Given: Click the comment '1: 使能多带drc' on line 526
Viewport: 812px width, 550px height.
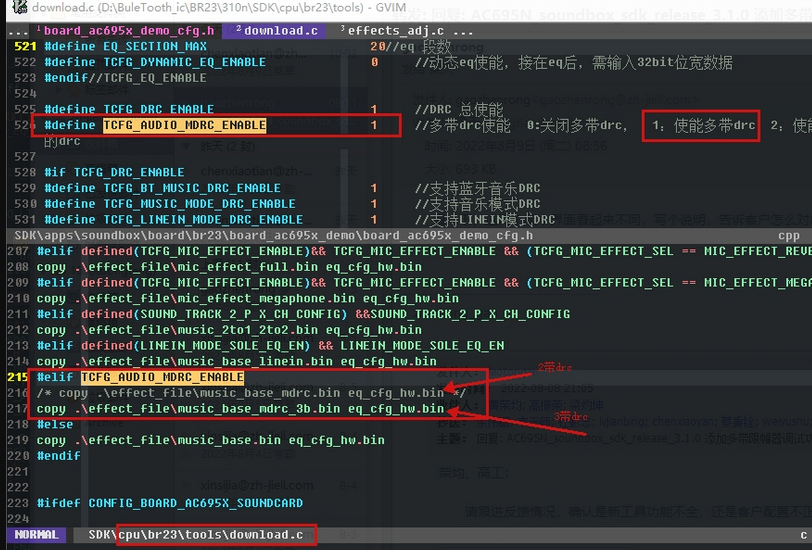Looking at the screenshot, I should pos(703,125).
